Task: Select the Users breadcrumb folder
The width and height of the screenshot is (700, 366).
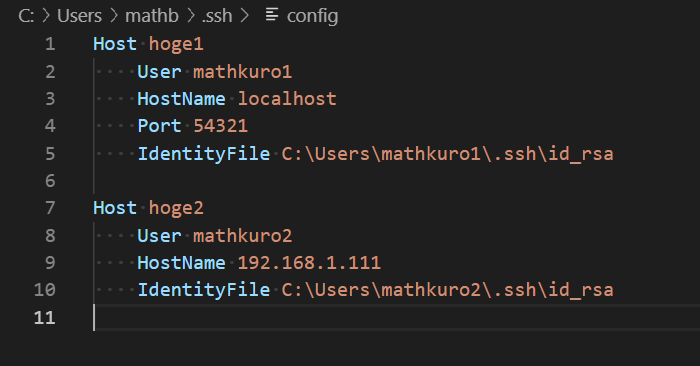Action: [79, 16]
